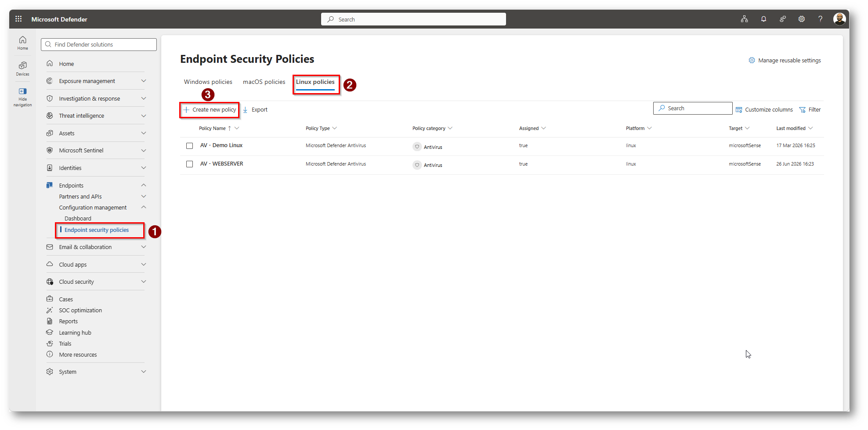Click the Export button
The height and width of the screenshot is (430, 868).
[255, 109]
